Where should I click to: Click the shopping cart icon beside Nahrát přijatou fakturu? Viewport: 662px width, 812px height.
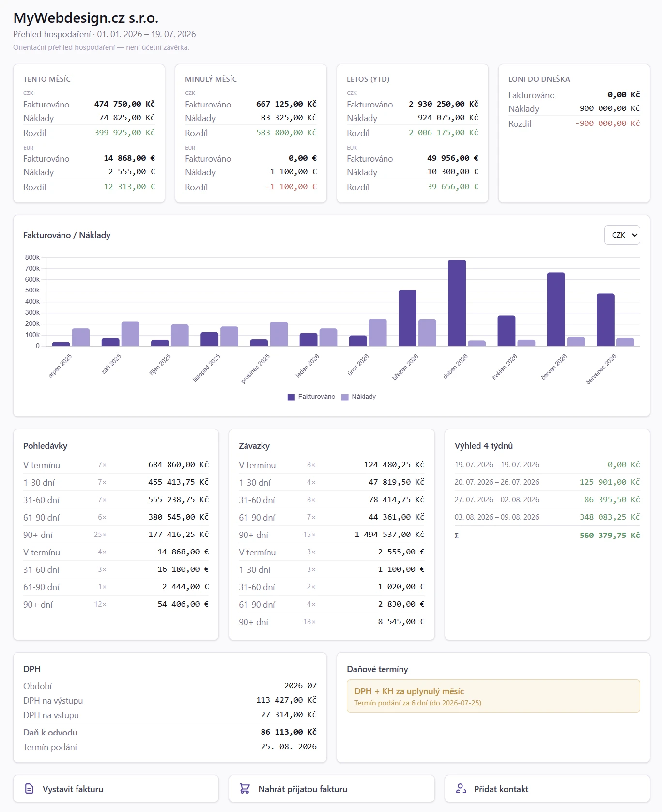click(245, 789)
